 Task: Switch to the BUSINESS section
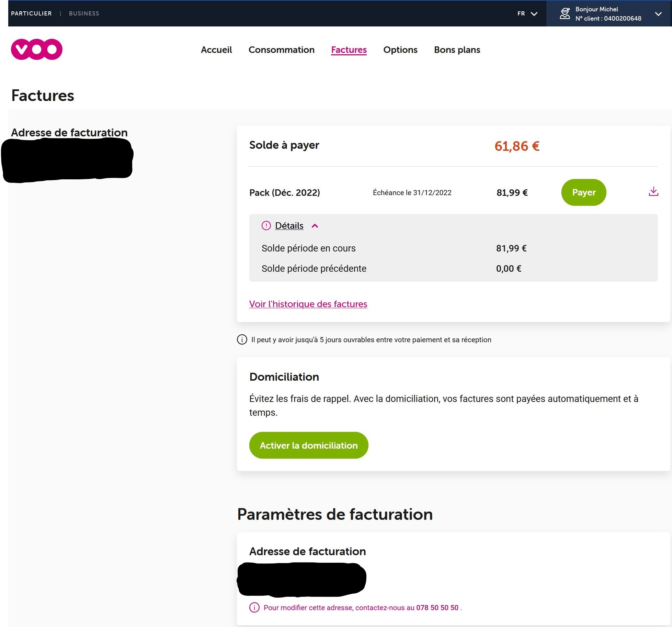(84, 13)
